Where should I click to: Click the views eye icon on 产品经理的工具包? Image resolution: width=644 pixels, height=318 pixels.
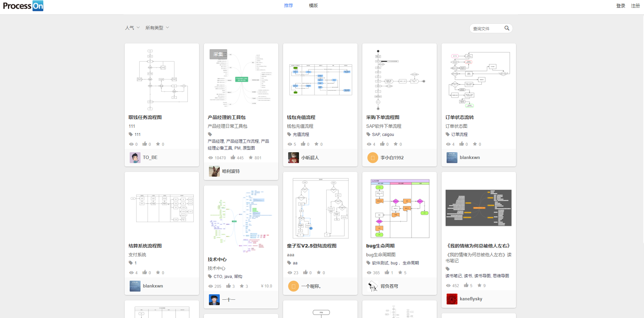click(x=211, y=158)
